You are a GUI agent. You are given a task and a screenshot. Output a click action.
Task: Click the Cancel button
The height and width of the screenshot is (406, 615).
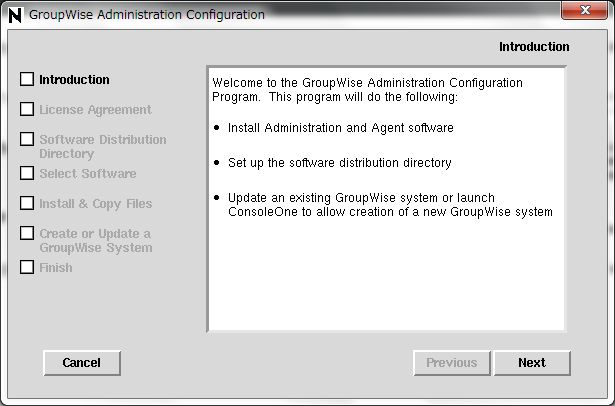point(82,363)
